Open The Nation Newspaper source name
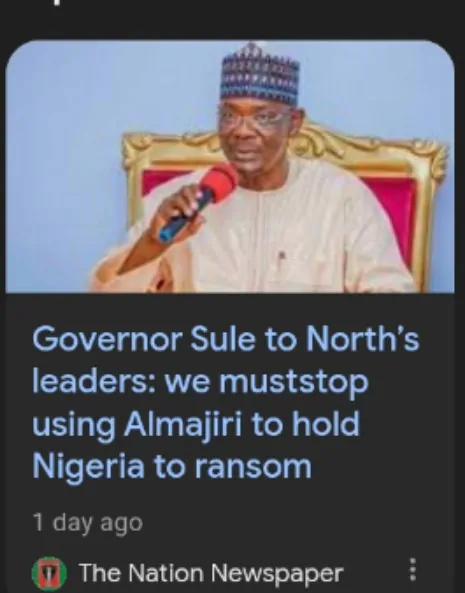 211,573
